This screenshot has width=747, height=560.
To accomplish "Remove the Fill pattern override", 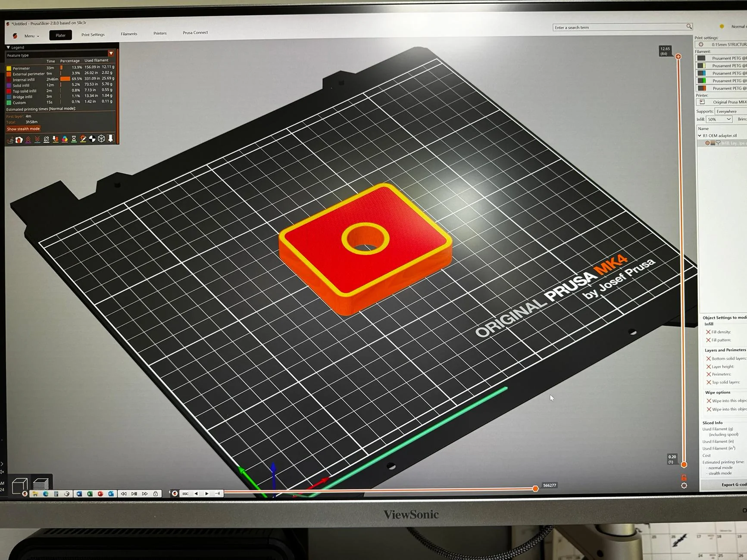I will (x=708, y=340).
